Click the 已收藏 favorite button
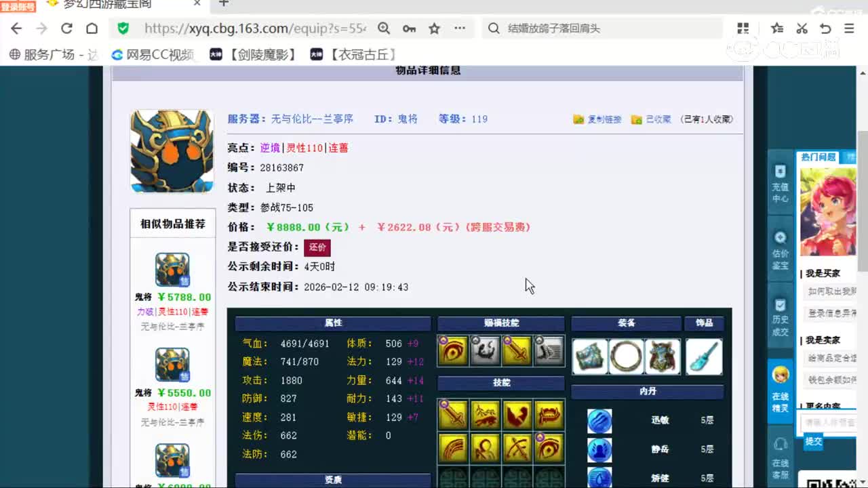868x488 pixels. (x=651, y=119)
